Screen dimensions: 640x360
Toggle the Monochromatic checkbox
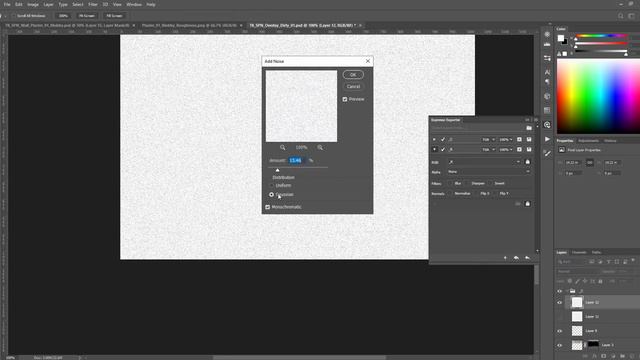(x=268, y=207)
